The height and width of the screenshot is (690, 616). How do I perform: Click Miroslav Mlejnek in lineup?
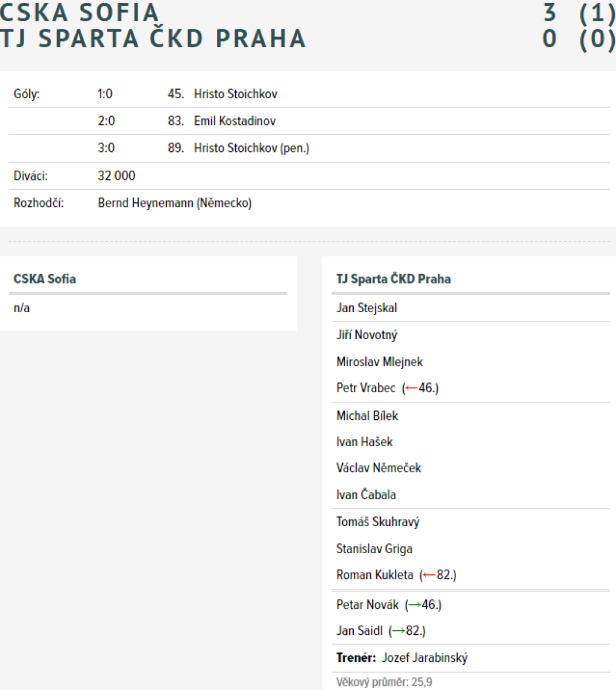pos(380,362)
